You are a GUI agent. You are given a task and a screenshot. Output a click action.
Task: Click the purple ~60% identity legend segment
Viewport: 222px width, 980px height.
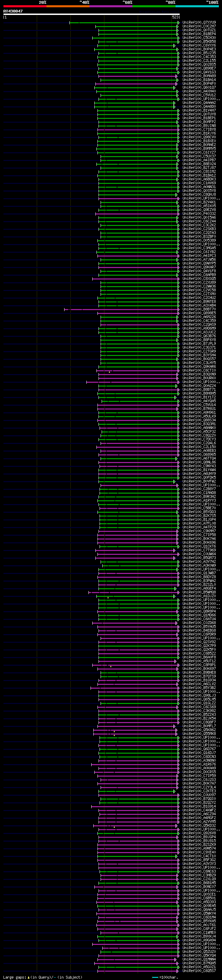click(111, 6)
